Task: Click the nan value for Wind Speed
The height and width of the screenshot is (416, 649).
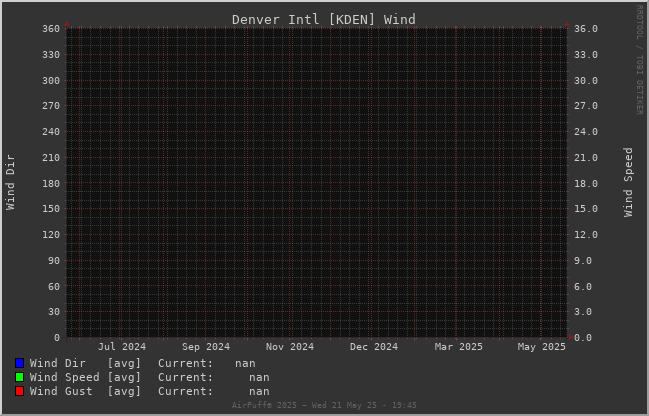Action: [x=259, y=378]
